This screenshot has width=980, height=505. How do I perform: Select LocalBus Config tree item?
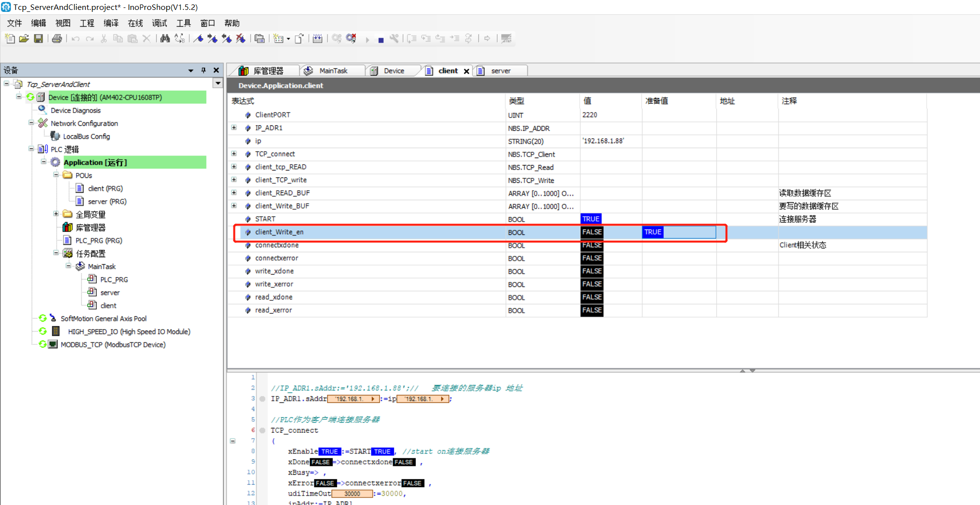[x=86, y=136]
